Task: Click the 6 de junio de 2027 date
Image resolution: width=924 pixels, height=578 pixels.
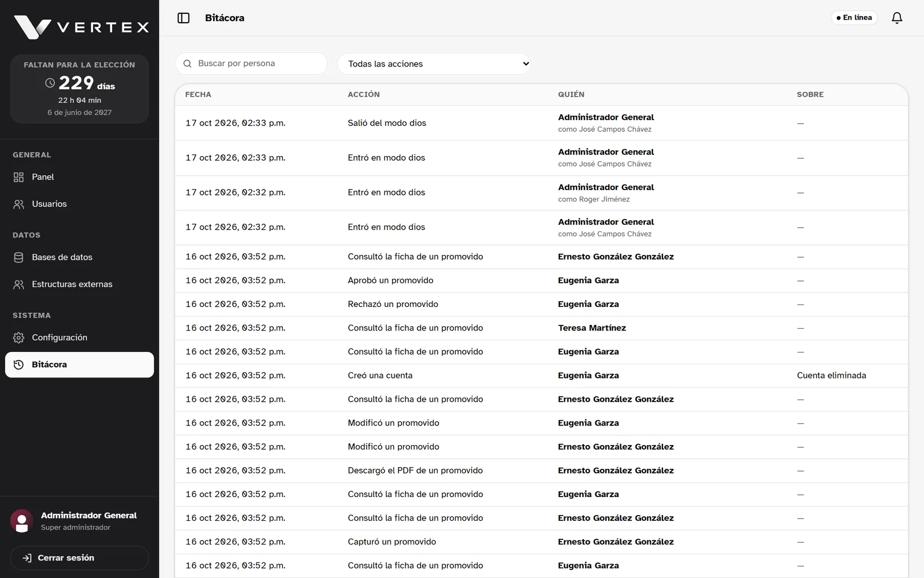Action: 80,113
